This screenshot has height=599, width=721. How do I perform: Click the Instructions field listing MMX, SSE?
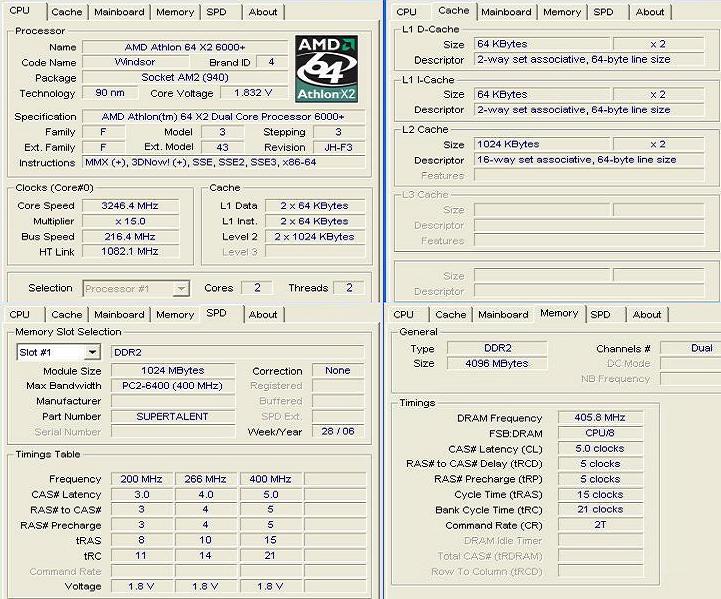click(x=212, y=162)
